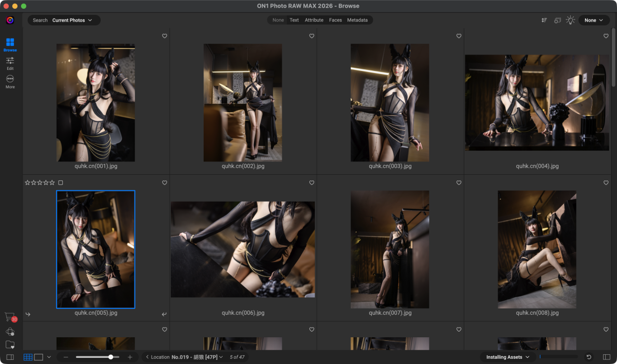Open the More modules menu
The height and width of the screenshot is (364, 617).
point(10,81)
